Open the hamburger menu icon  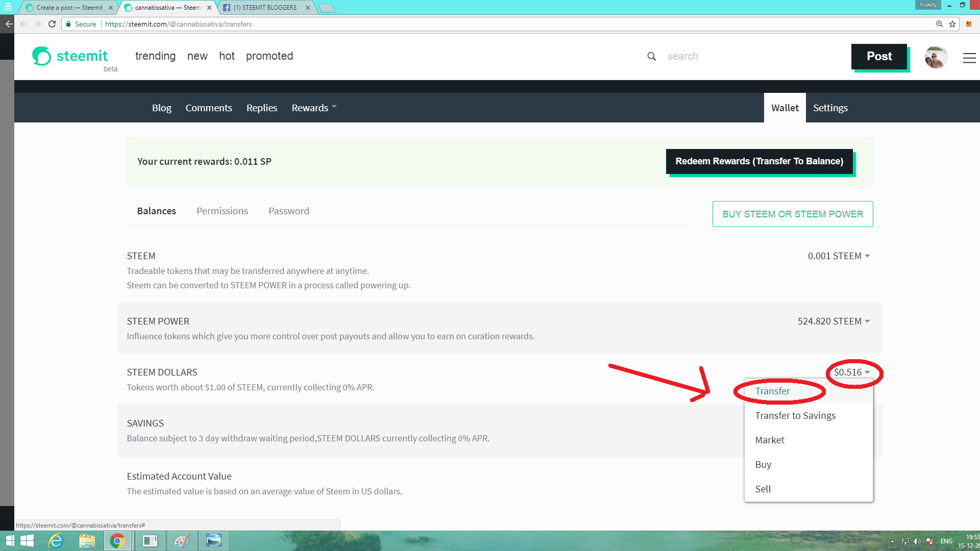[969, 58]
